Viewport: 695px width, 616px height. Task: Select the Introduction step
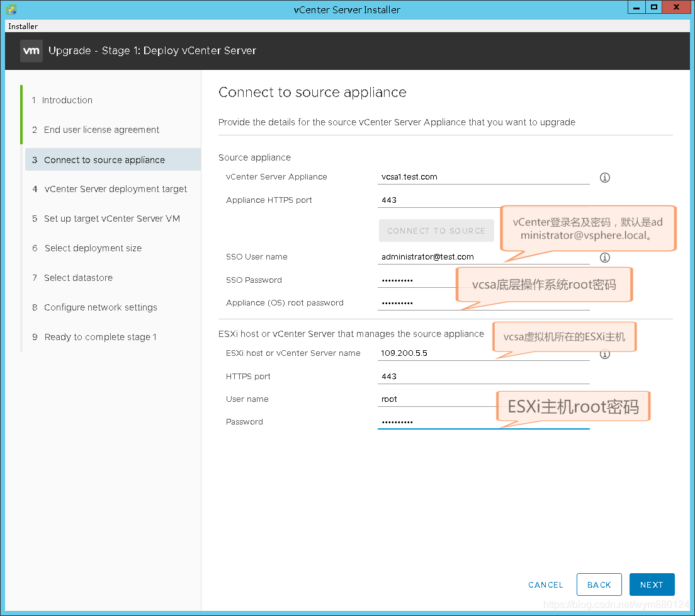tap(67, 100)
